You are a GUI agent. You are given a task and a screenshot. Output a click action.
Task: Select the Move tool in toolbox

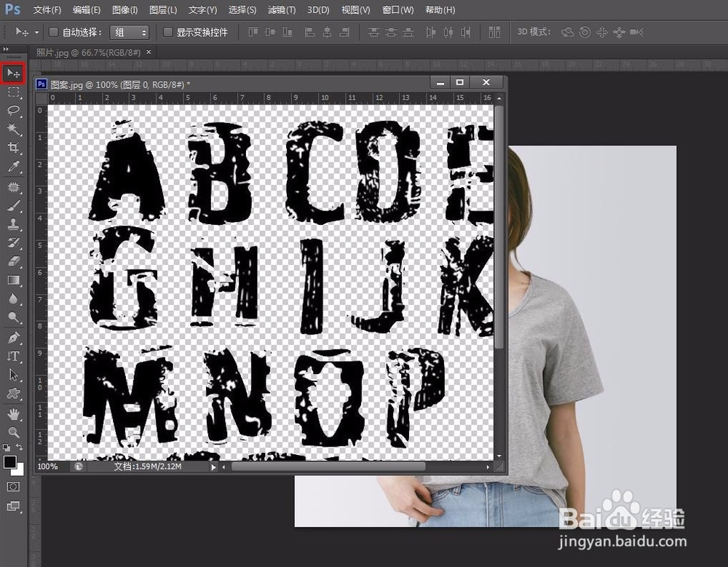[13, 74]
